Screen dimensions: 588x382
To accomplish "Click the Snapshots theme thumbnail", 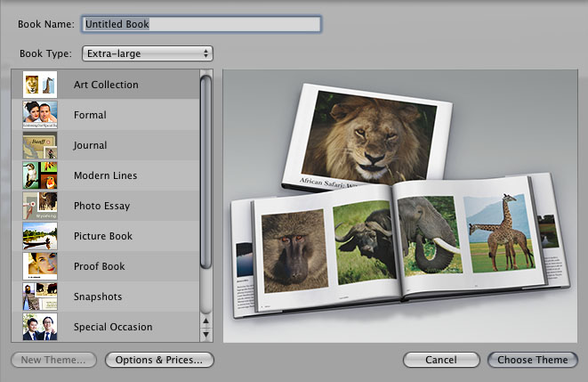I will [40, 297].
